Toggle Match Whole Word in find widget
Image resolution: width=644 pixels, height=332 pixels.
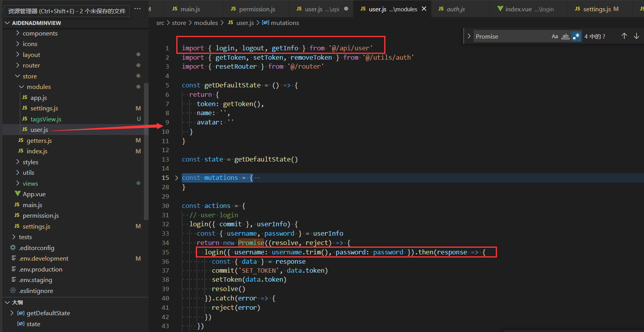pos(565,36)
